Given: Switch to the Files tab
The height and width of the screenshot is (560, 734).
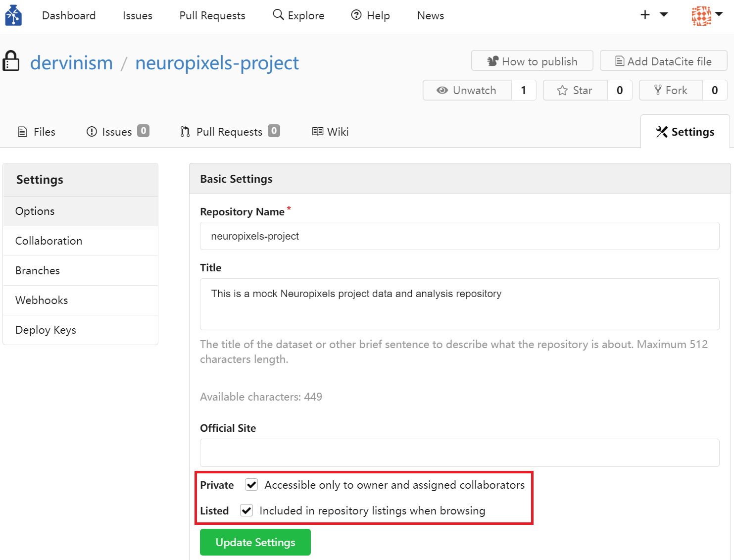Looking at the screenshot, I should [37, 132].
